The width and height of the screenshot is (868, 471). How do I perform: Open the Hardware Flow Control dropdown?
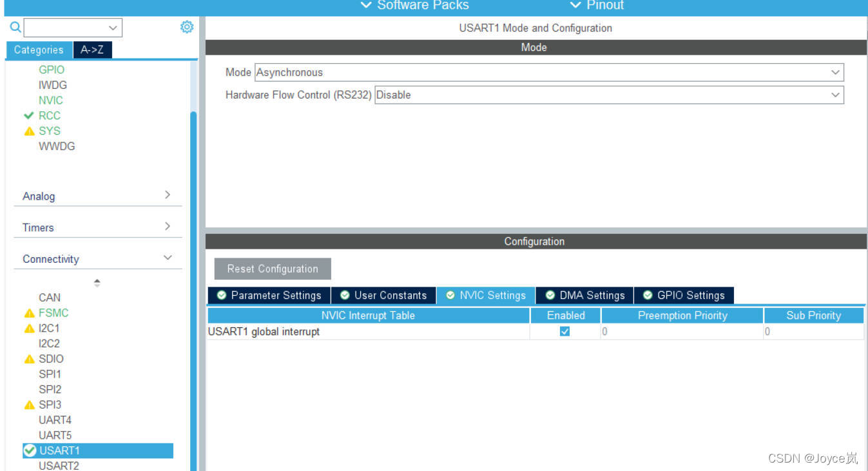(609, 95)
